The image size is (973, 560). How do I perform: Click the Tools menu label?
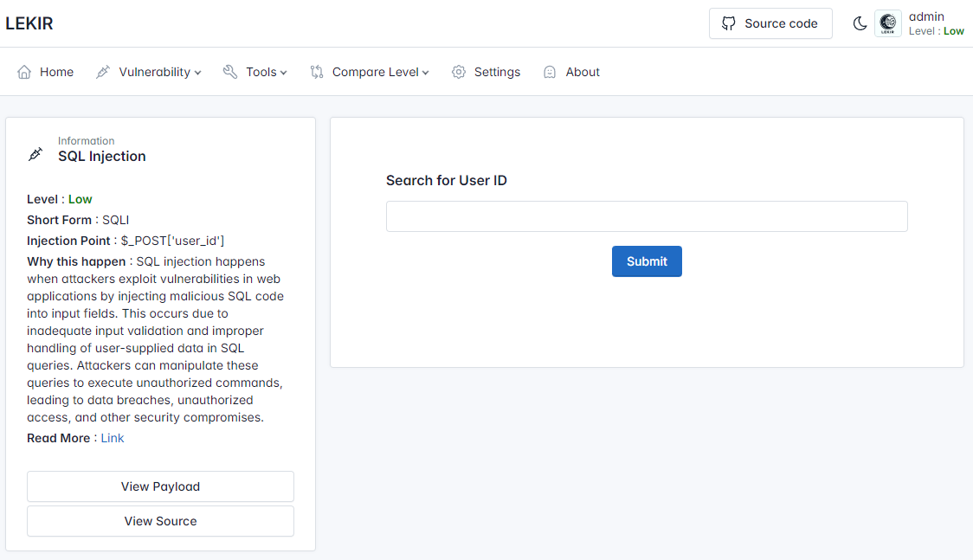pyautogui.click(x=261, y=72)
